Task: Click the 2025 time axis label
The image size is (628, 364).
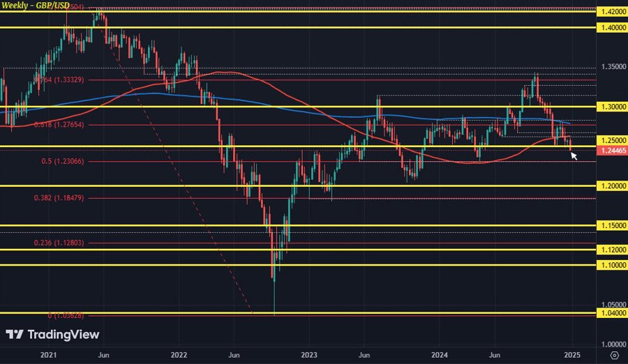Action: coord(572,355)
